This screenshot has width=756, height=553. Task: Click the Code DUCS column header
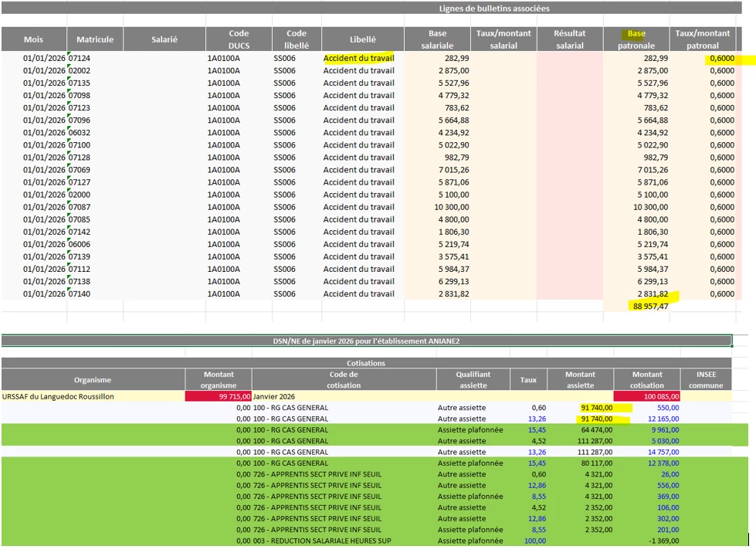[x=239, y=39]
